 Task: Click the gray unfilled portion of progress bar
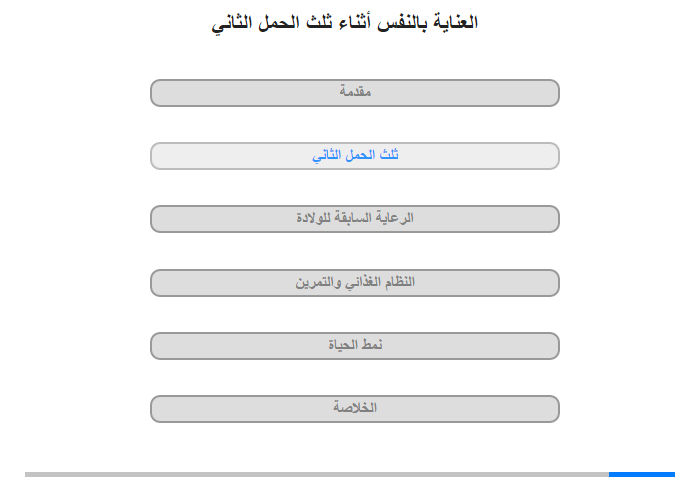coord(317,474)
